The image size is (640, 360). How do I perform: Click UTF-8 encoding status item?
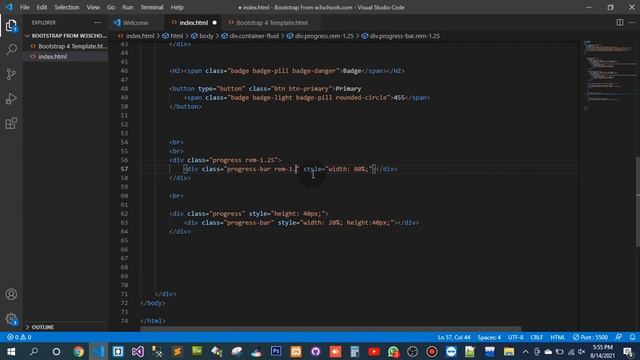[x=516, y=337]
